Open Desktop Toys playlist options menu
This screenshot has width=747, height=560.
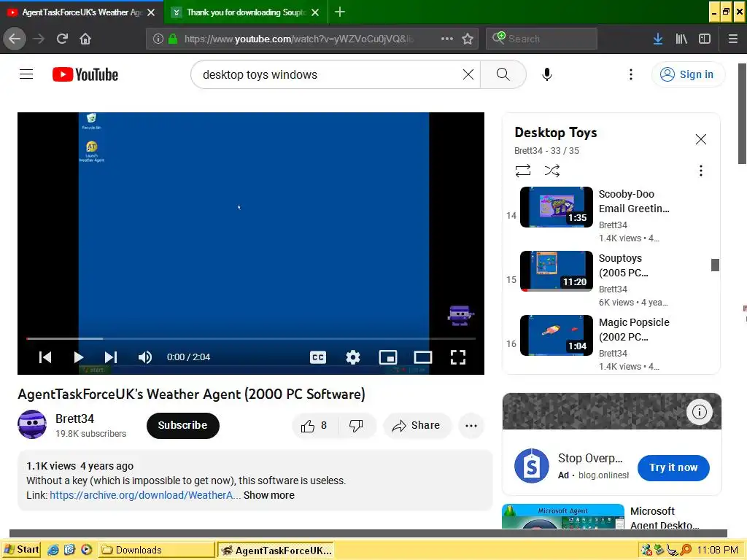701,171
